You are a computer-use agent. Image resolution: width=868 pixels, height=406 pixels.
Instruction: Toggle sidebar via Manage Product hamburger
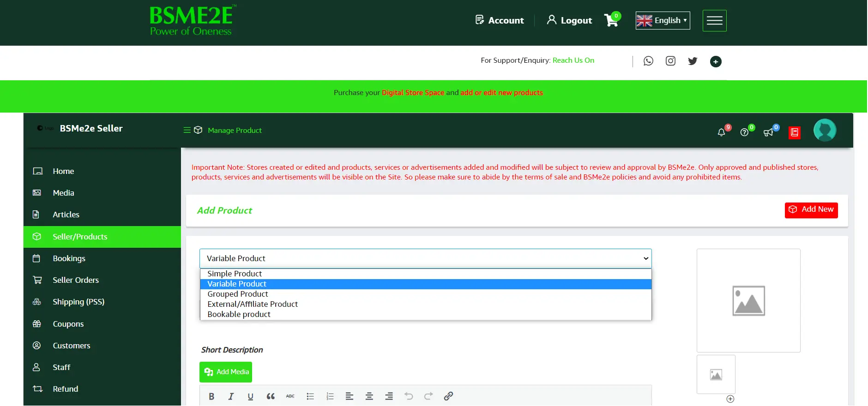point(187,130)
